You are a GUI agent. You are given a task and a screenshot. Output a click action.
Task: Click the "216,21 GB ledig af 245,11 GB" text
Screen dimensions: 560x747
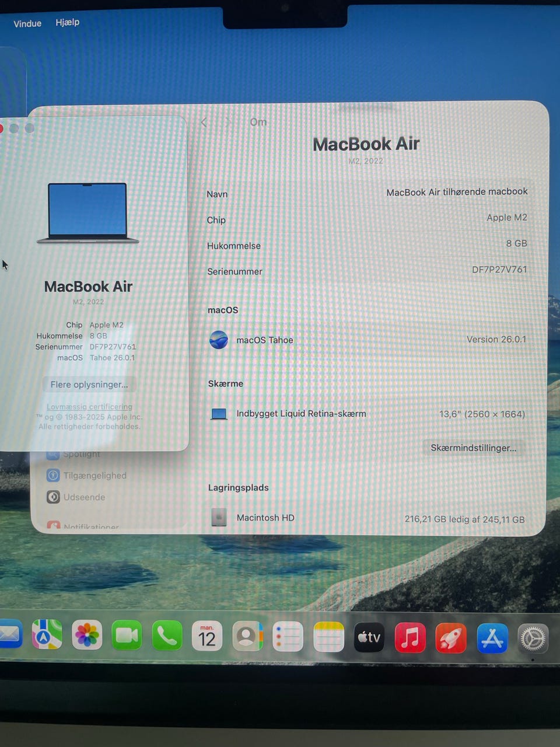tap(464, 519)
